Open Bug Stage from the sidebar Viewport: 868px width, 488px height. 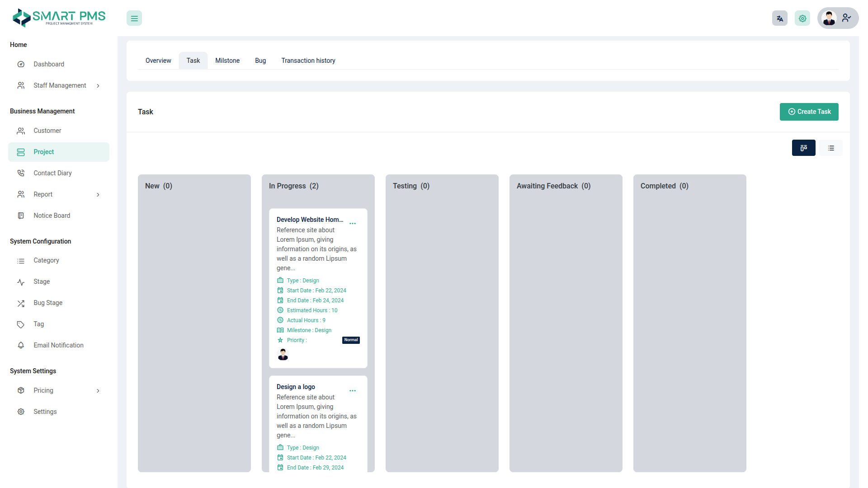pos(48,303)
